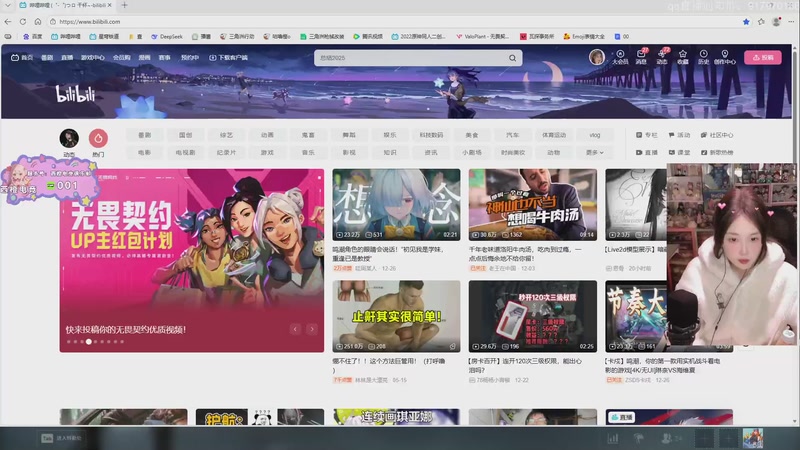Open 专栏 column link
This screenshot has width=800, height=450.
tap(646, 135)
